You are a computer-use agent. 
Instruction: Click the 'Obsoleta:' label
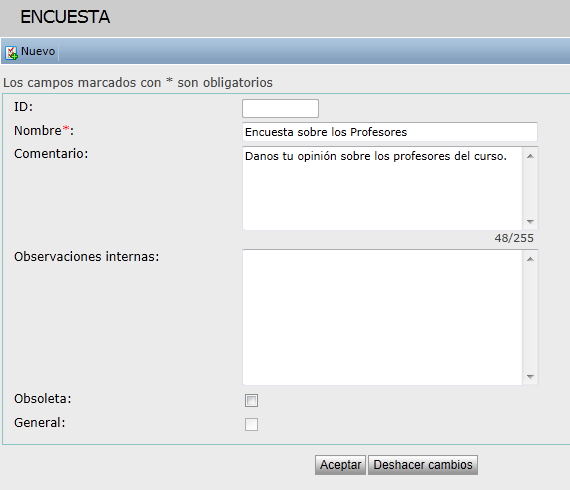[43, 399]
